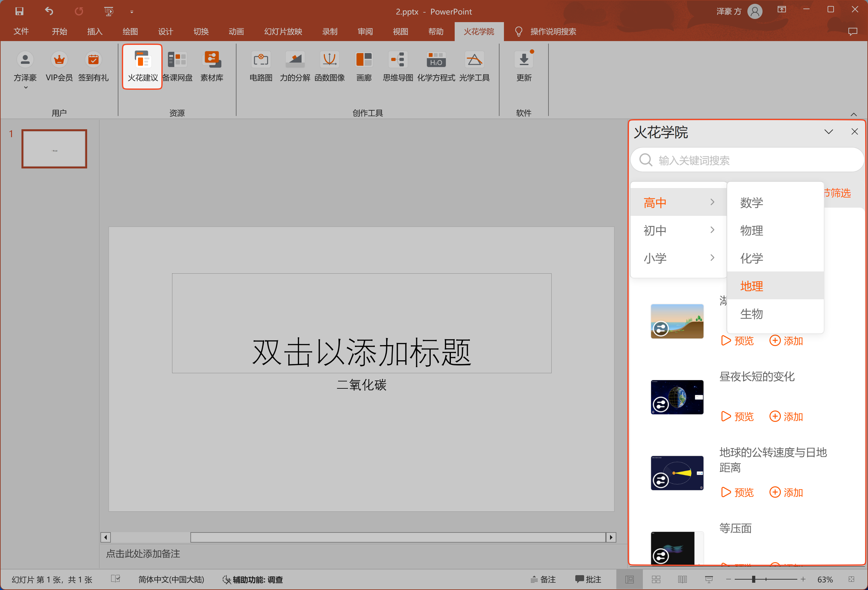
Task: Preview 地球的公转速度与日地距离 resource
Action: click(x=737, y=492)
